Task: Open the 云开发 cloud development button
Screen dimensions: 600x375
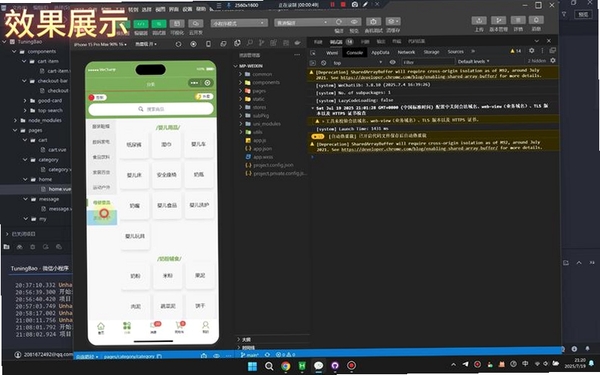Action: point(196,23)
